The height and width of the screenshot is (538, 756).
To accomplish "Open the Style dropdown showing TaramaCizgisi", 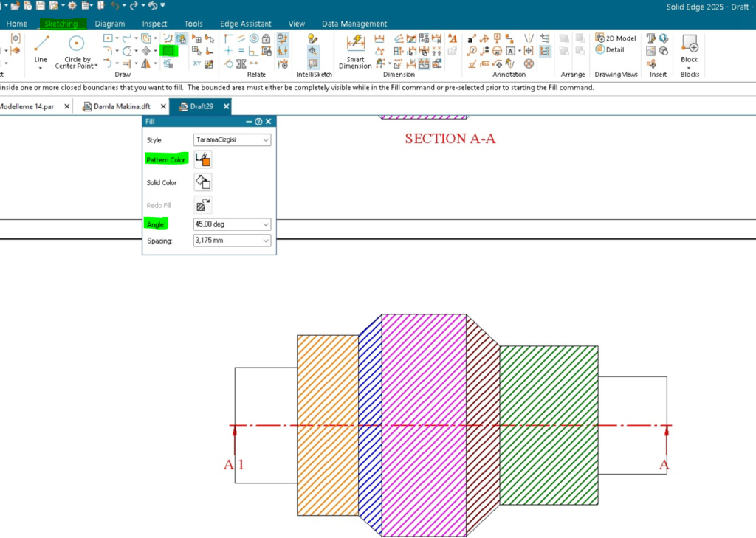I will [232, 139].
